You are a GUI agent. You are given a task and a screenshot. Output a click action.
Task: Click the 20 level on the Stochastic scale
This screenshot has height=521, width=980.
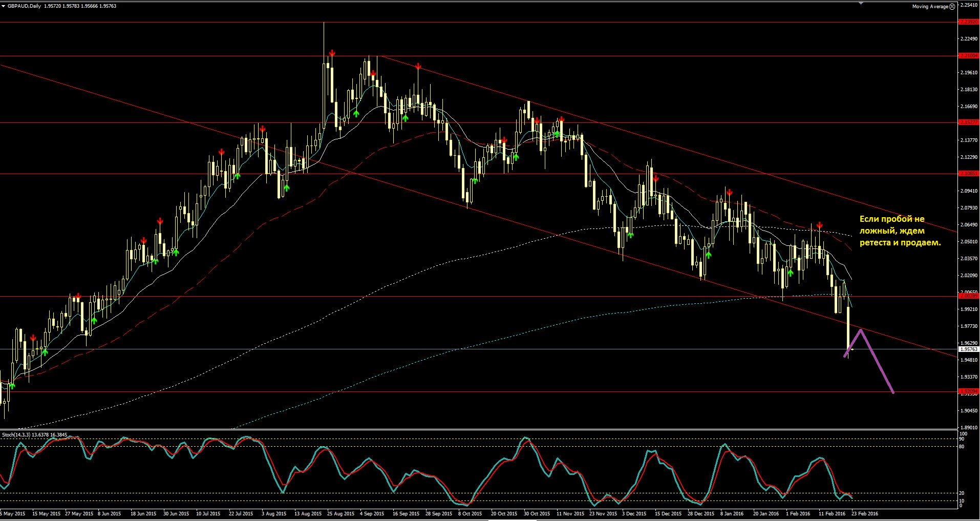(x=962, y=493)
